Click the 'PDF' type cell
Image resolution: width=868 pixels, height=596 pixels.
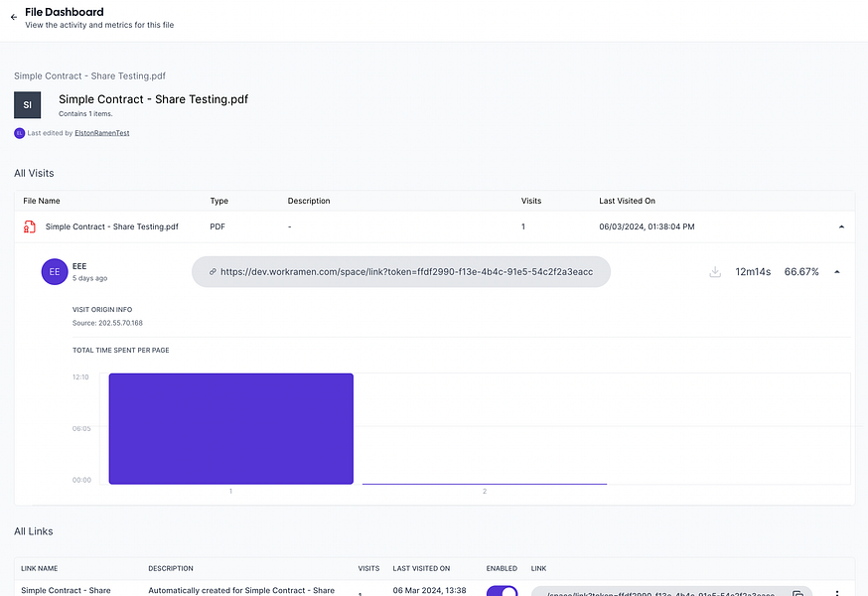[217, 226]
